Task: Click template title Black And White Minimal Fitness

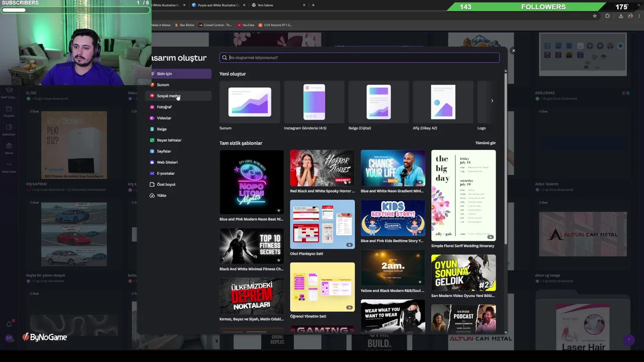Action: [x=252, y=269]
